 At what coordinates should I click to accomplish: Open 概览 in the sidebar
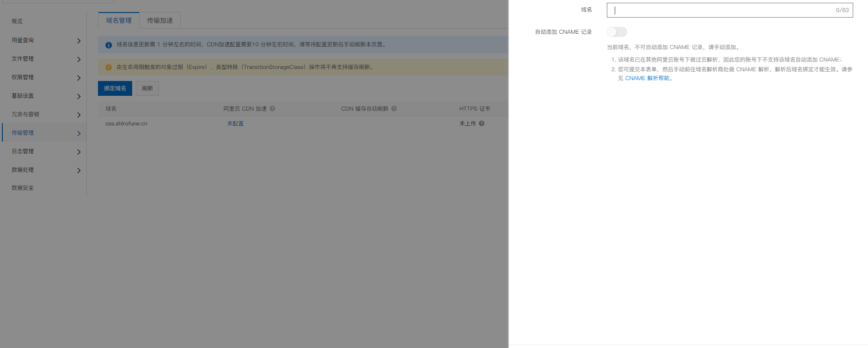coord(17,21)
